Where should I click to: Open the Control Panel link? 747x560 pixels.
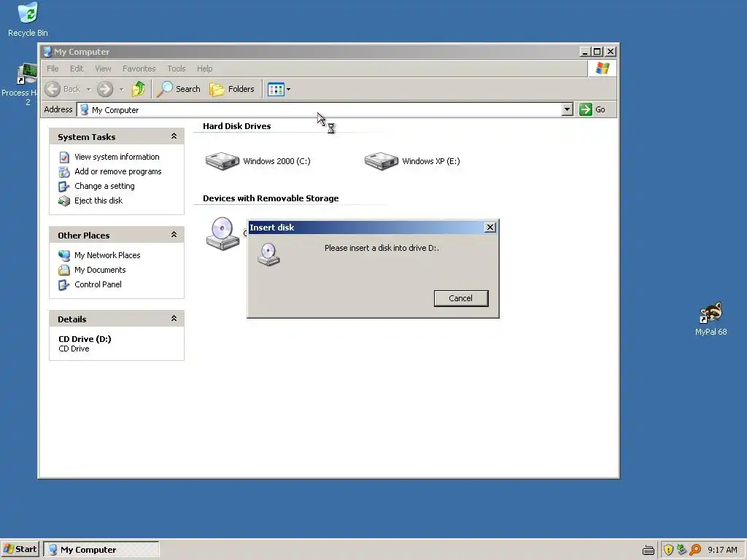(98, 285)
